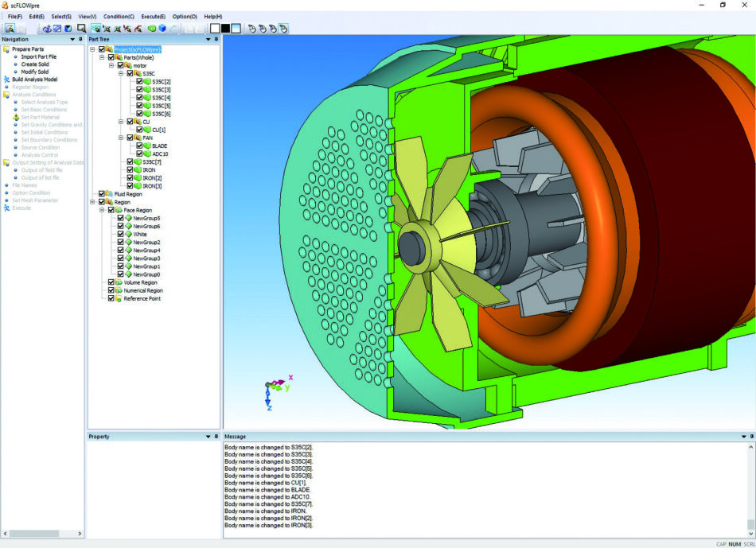Click the scFLOWpre application icon in the title bar

click(x=6, y=6)
